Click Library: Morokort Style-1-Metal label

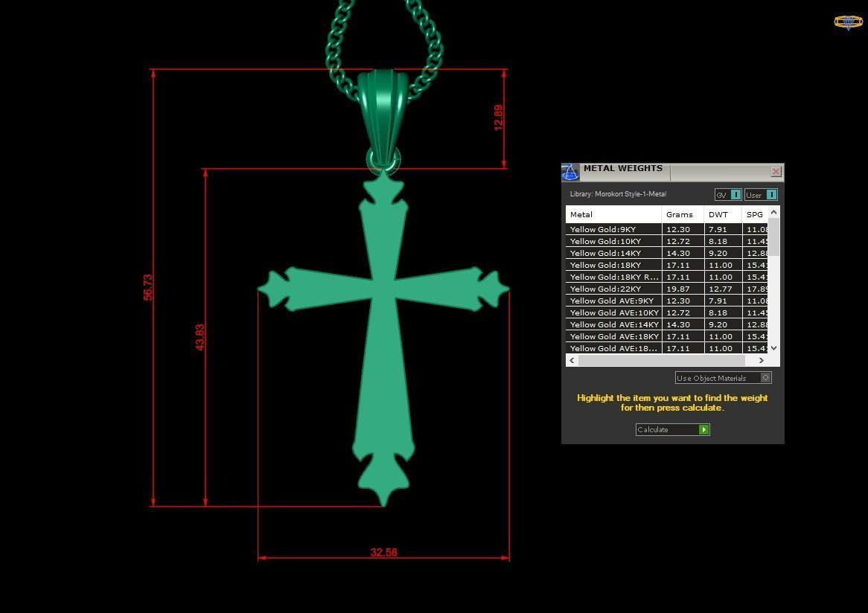618,194
